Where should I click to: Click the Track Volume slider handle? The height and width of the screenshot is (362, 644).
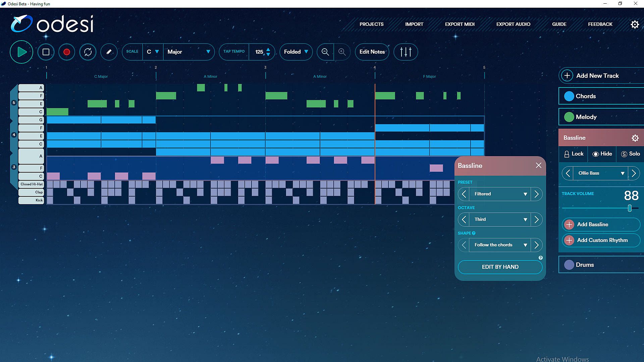(630, 208)
